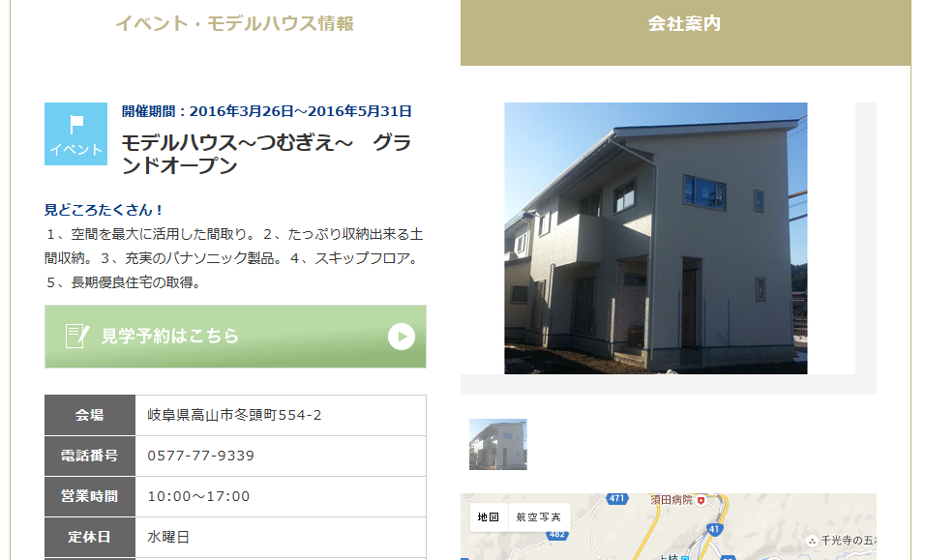Switch to イベント・モデルハウス情報 tab
The height and width of the screenshot is (560, 926).
234,23
